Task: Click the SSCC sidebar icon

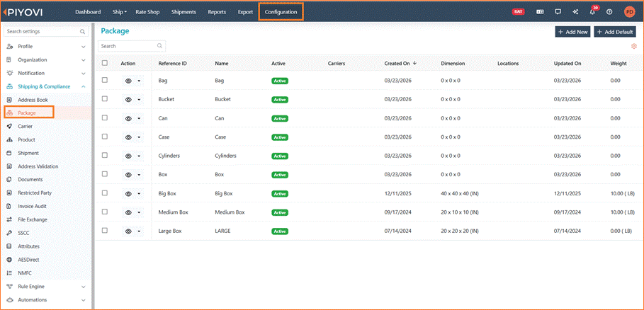Action: point(9,233)
